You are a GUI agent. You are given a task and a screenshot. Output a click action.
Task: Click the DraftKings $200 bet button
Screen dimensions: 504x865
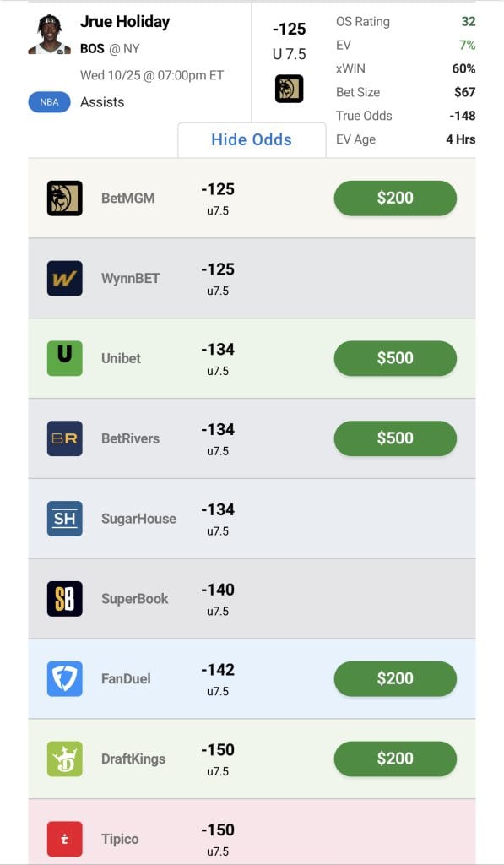click(x=395, y=759)
